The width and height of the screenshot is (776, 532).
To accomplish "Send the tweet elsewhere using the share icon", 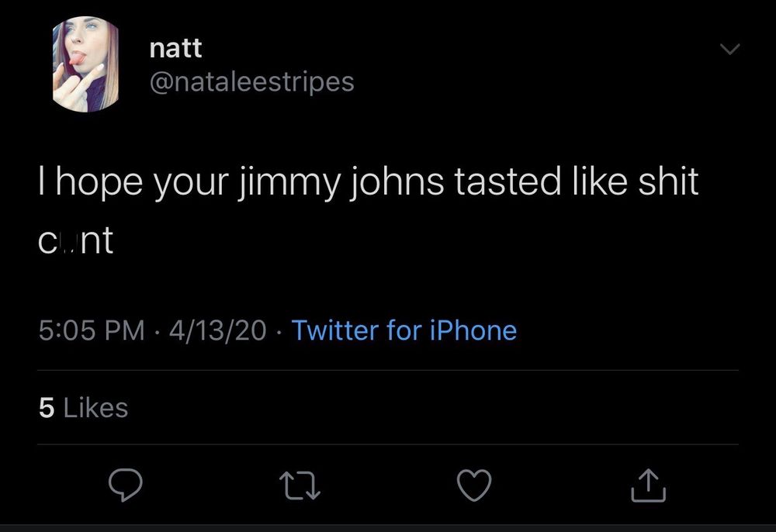I will (x=650, y=486).
